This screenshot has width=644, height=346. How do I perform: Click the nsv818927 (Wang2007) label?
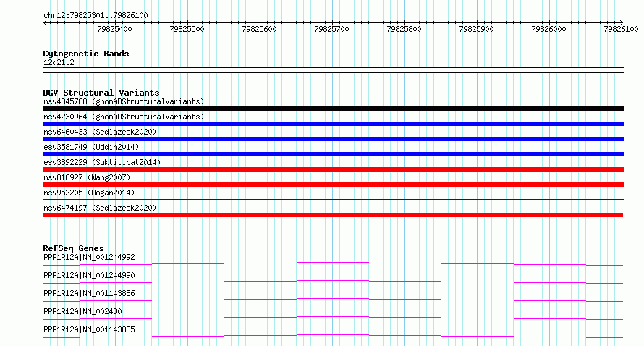pos(87,177)
